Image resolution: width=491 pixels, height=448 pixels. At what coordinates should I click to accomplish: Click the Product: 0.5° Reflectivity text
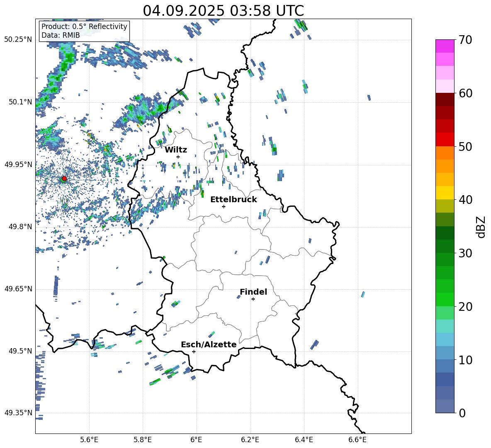click(84, 27)
